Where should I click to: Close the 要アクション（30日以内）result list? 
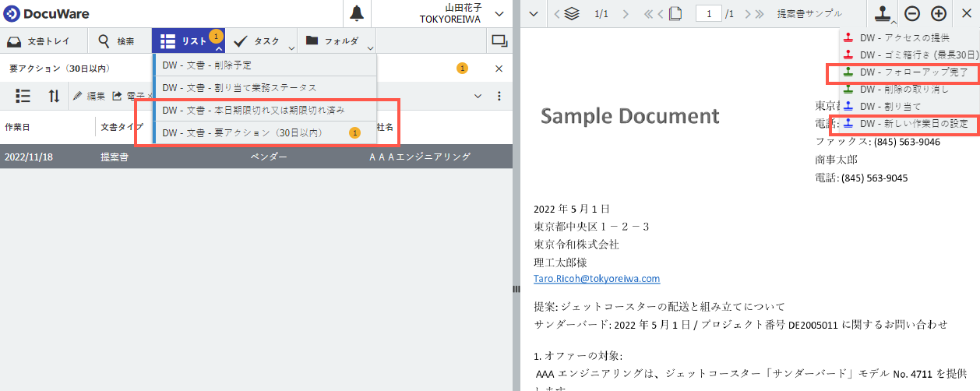(x=499, y=69)
